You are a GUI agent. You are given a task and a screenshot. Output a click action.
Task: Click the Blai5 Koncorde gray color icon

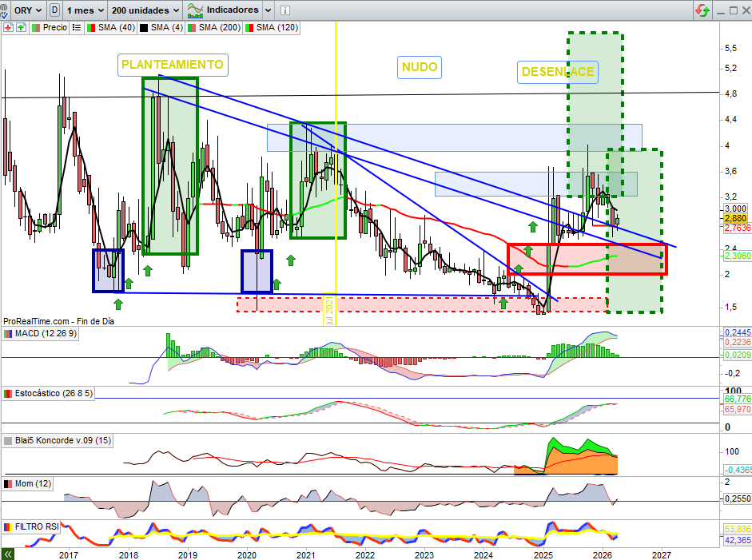click(8, 441)
